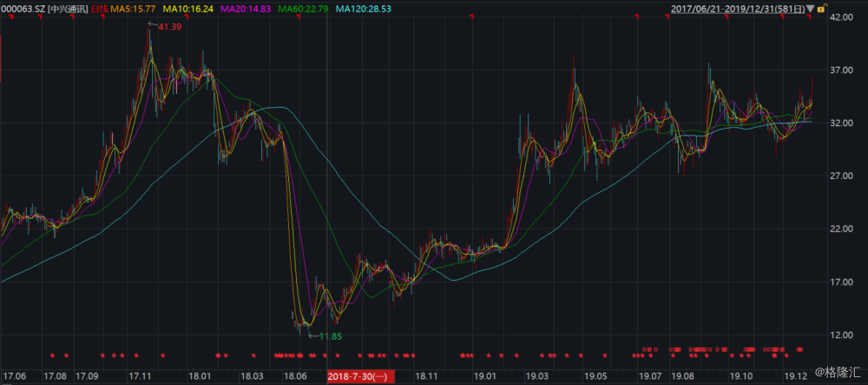Click the 18.11 date axis label
Viewport: 868px width, 385px height.
[425, 376]
